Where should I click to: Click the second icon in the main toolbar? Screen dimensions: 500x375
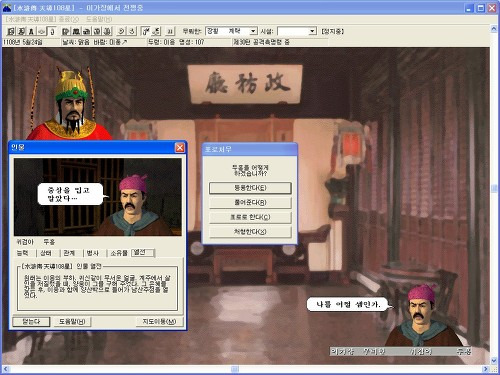point(21,31)
